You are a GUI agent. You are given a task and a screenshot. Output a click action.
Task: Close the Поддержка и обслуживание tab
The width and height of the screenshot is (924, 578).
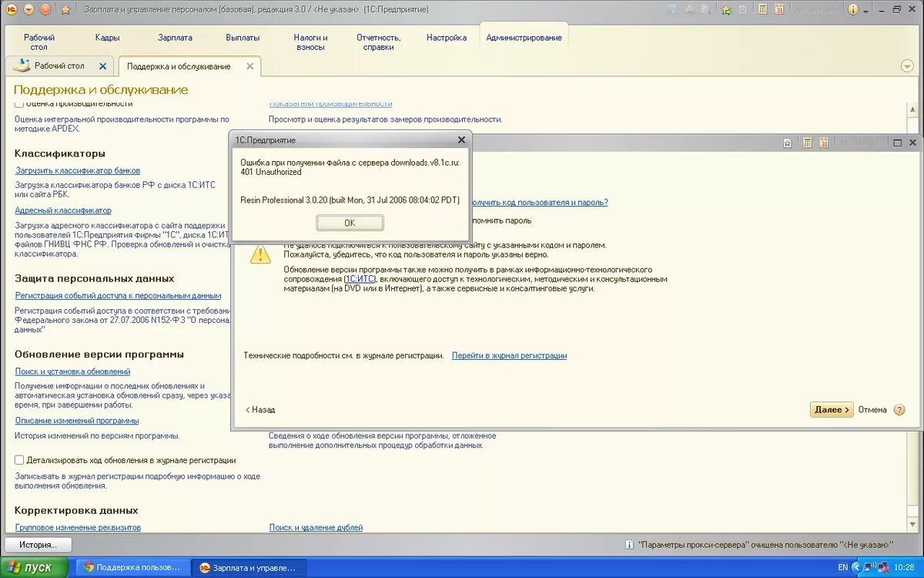(x=249, y=66)
